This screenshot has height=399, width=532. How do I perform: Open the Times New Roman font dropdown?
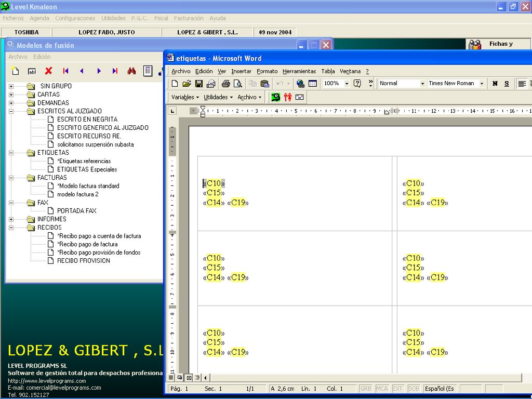click(x=482, y=84)
